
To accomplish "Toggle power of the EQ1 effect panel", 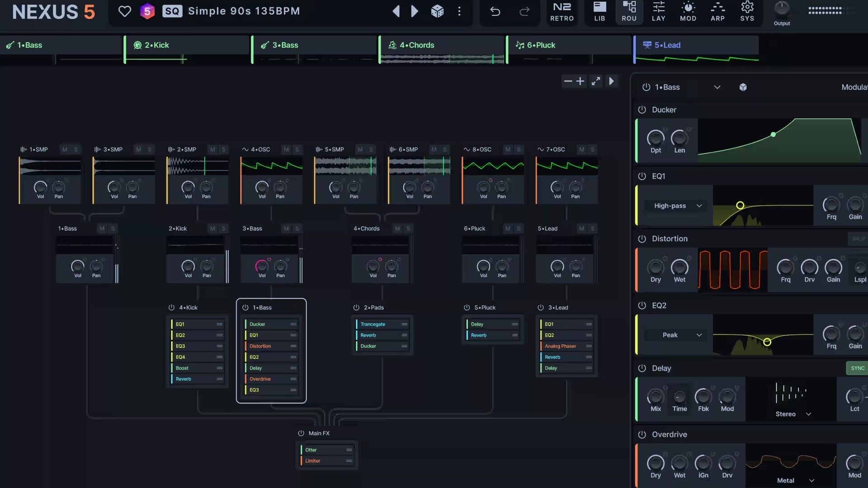I will (642, 176).
